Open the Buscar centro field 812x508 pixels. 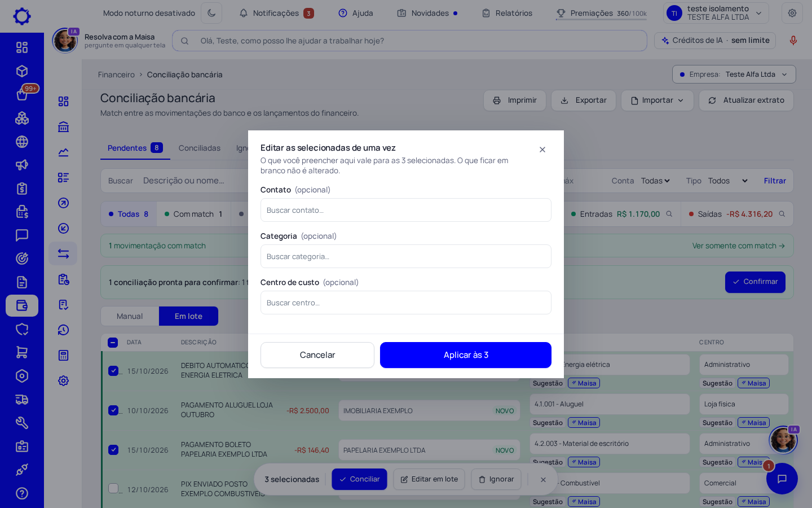(406, 303)
